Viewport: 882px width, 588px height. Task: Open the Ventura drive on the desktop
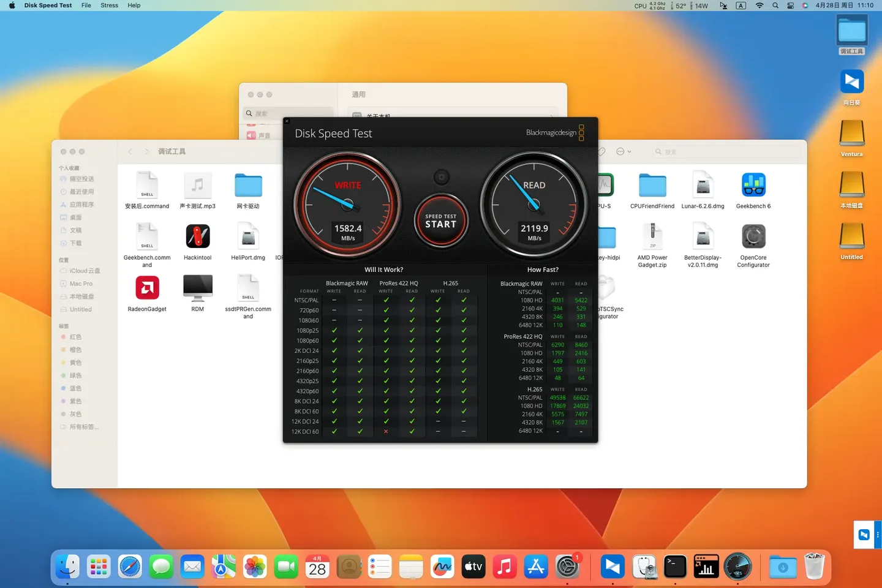click(851, 133)
